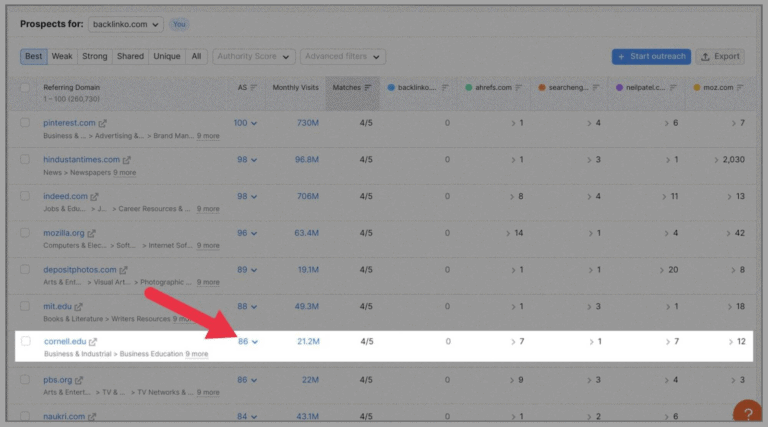Open external link icon next to mozilla.org
768x427 pixels.
[x=92, y=233]
